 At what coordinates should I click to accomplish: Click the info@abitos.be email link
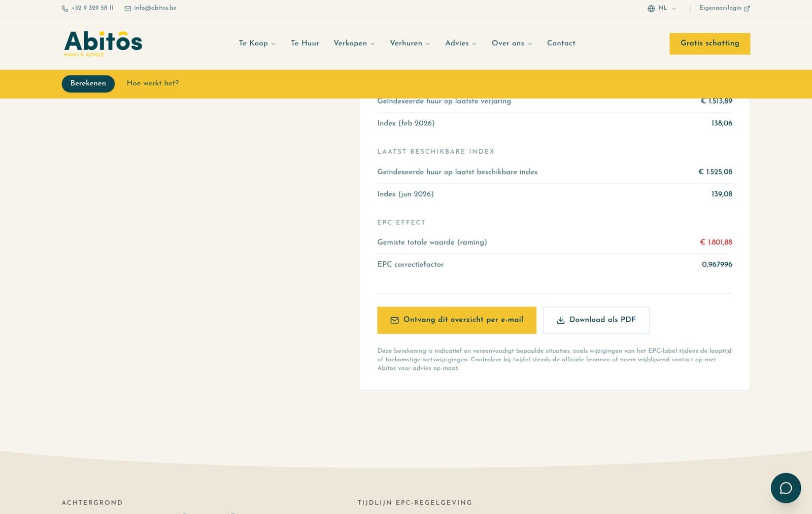click(155, 8)
